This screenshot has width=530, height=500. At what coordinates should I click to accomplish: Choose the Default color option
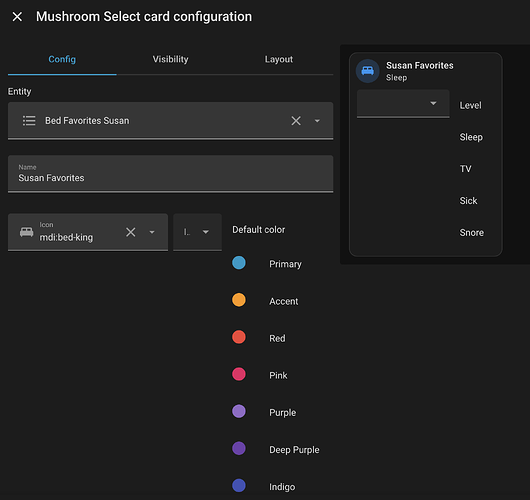click(x=259, y=230)
